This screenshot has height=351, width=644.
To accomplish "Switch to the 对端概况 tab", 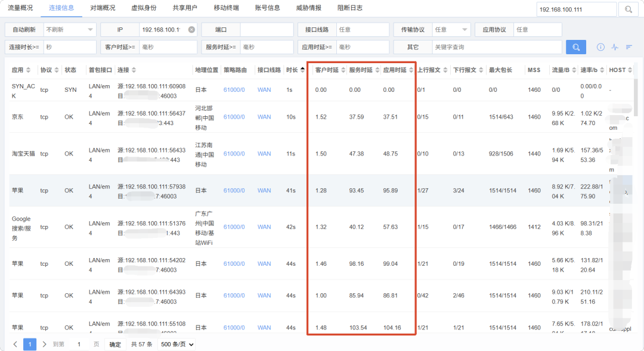I will 103,8.
